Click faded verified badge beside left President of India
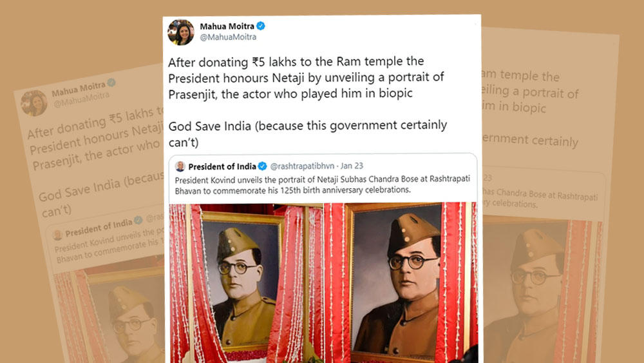The image size is (644, 363). (x=138, y=221)
